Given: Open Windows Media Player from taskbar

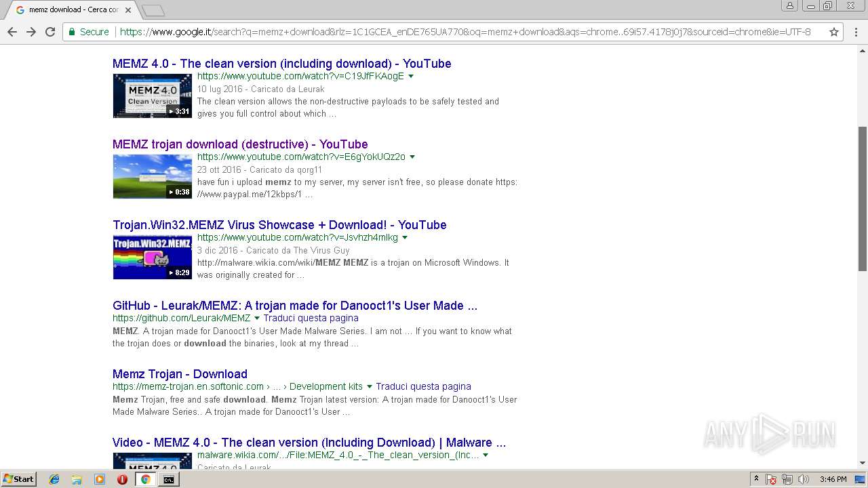Looking at the screenshot, I should 100,479.
